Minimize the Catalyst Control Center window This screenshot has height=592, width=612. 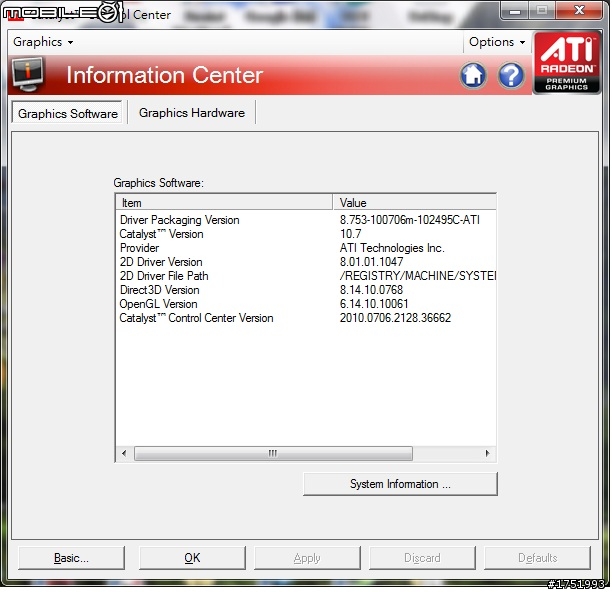[x=515, y=11]
